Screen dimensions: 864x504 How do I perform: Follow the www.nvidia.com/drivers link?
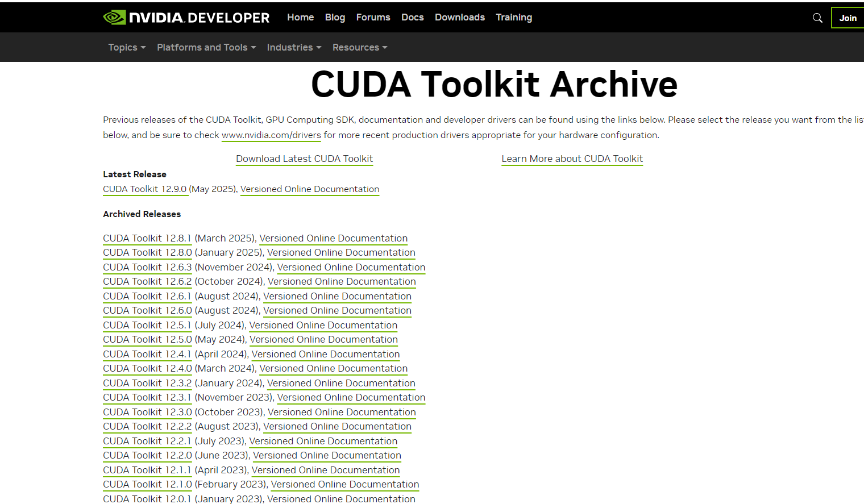pos(271,135)
